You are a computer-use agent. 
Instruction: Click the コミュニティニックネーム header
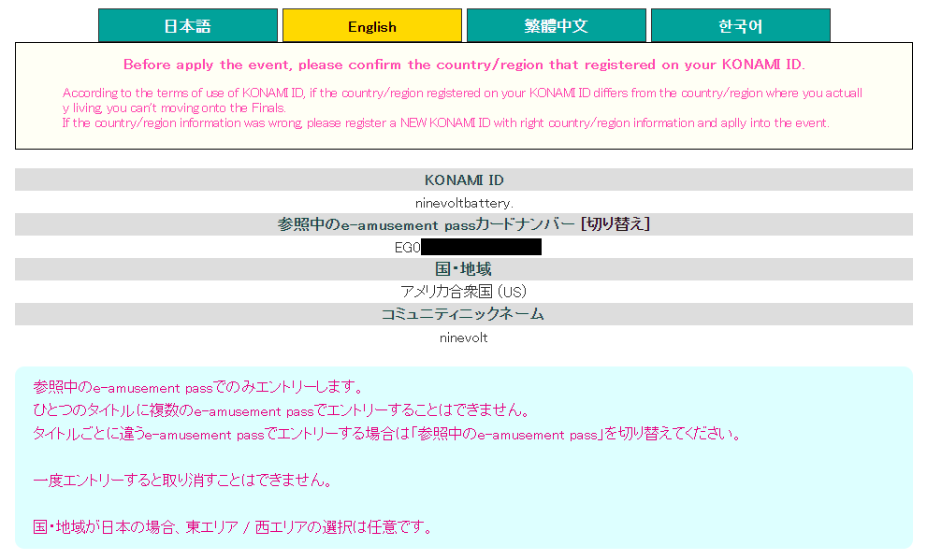pyautogui.click(x=464, y=314)
